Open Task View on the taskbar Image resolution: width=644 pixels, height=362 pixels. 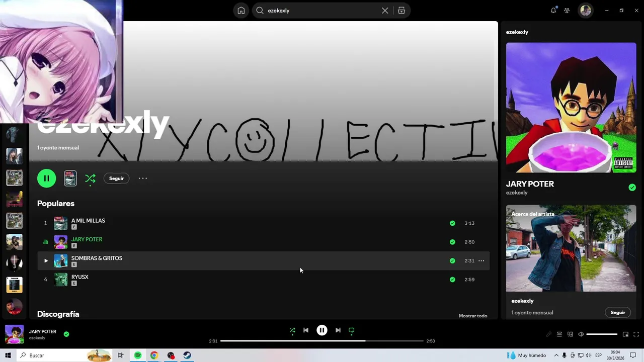pyautogui.click(x=121, y=355)
